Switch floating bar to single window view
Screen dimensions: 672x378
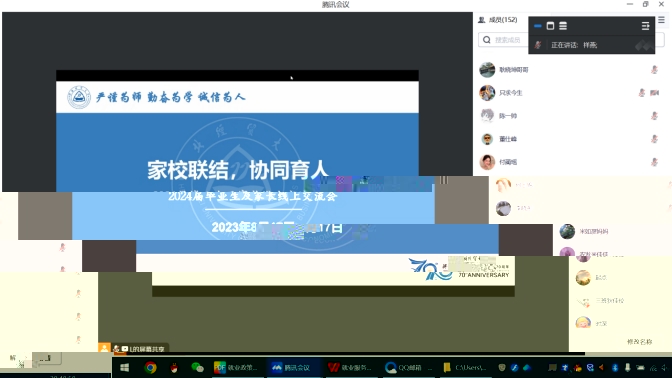click(550, 26)
